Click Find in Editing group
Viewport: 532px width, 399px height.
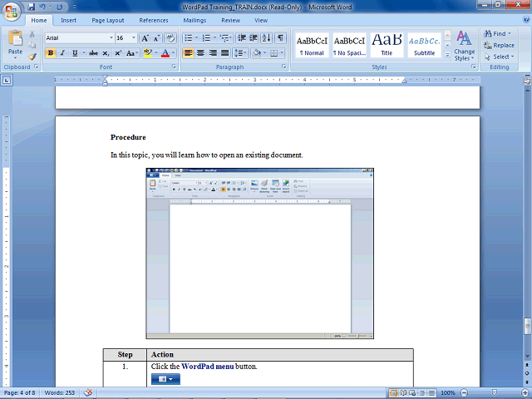coord(497,33)
